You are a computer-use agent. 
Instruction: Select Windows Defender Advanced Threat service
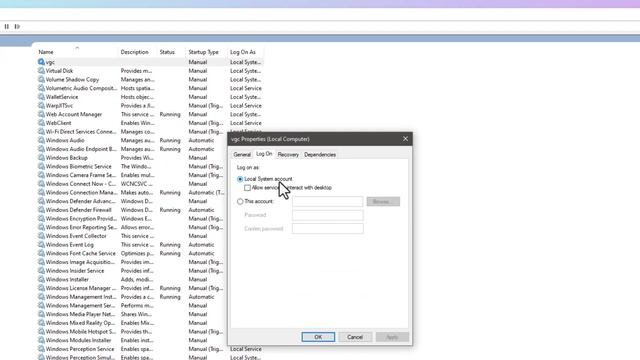click(132, 201)
